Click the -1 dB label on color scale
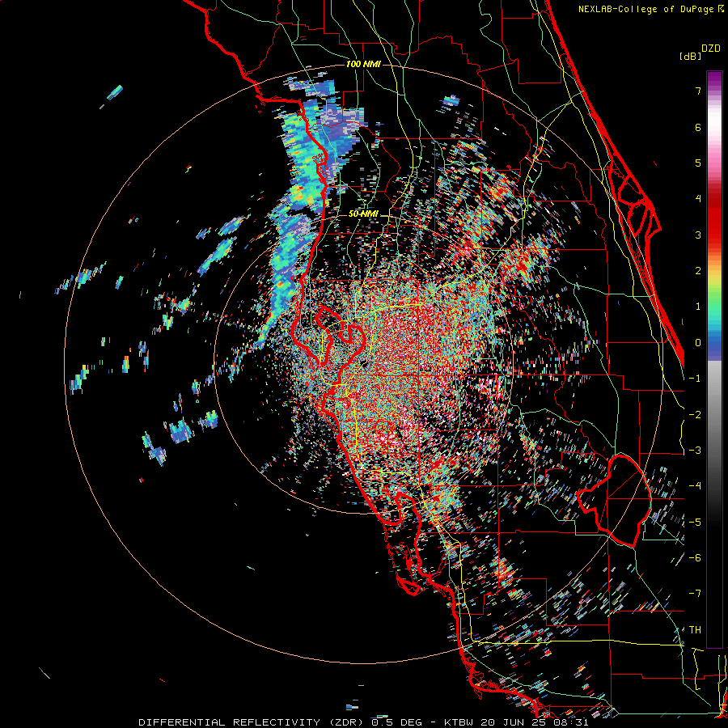This screenshot has height=728, width=728. click(x=695, y=379)
